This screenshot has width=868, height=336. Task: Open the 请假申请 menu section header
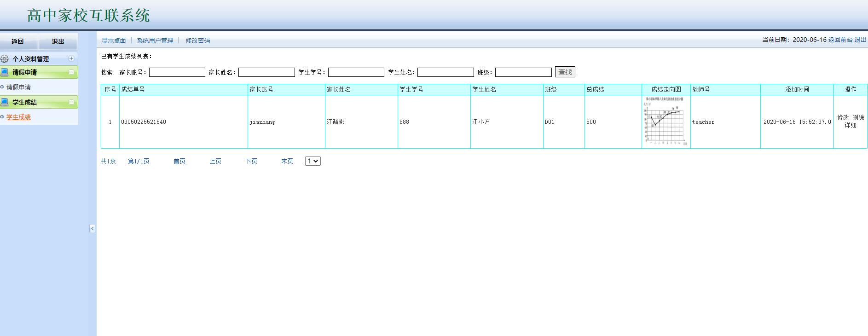39,72
